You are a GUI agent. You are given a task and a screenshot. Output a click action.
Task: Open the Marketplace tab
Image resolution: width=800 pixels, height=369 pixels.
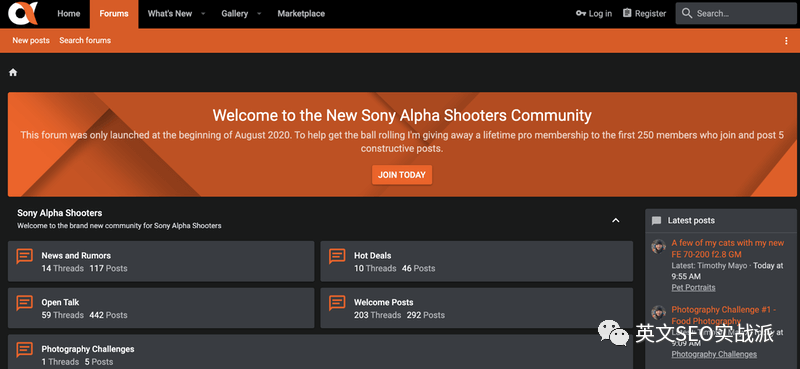(301, 14)
